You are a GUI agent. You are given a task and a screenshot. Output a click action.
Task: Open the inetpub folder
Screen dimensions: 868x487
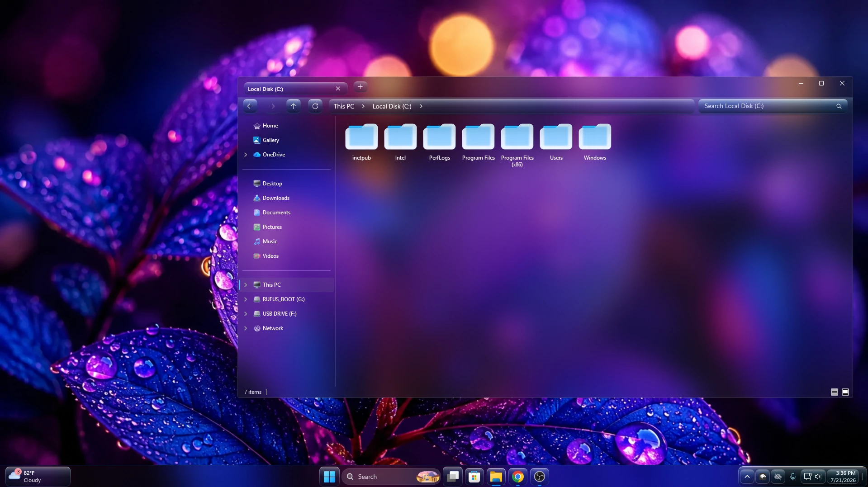(361, 142)
